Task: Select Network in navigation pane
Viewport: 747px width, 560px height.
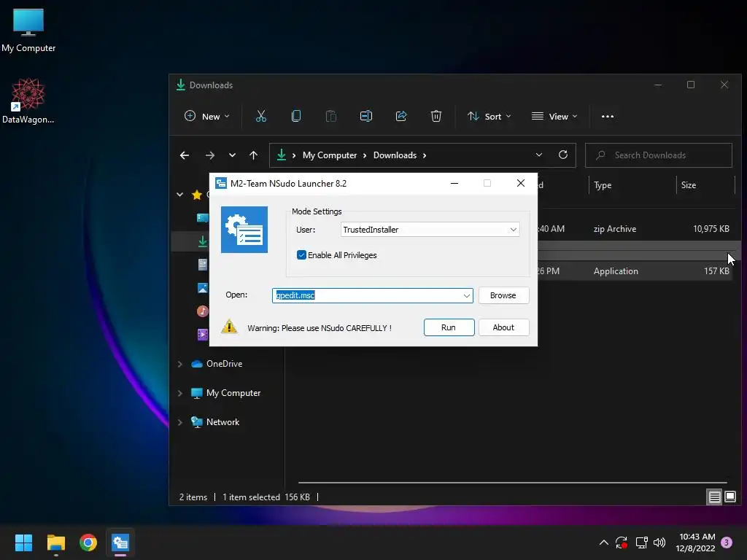Action: [223, 422]
